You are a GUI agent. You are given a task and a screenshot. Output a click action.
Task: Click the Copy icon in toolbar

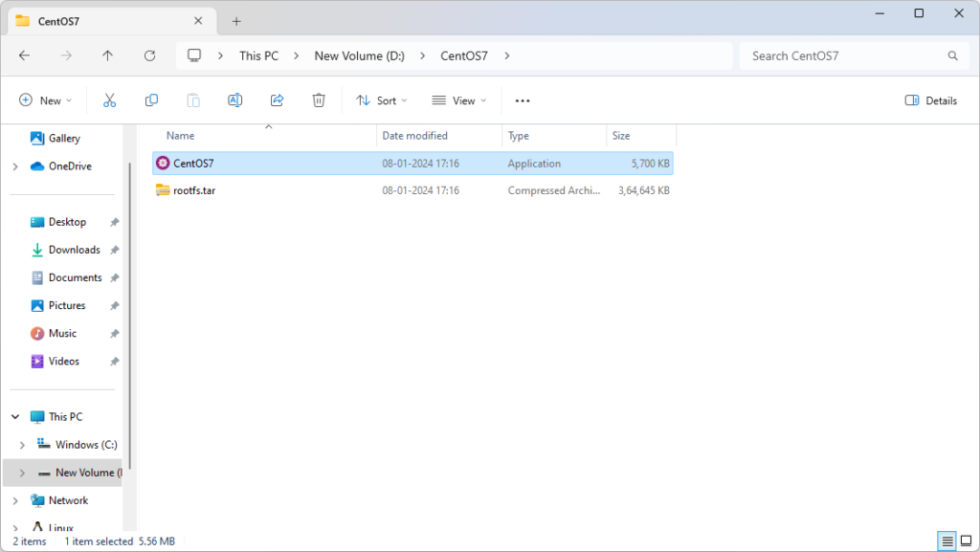[x=151, y=100]
